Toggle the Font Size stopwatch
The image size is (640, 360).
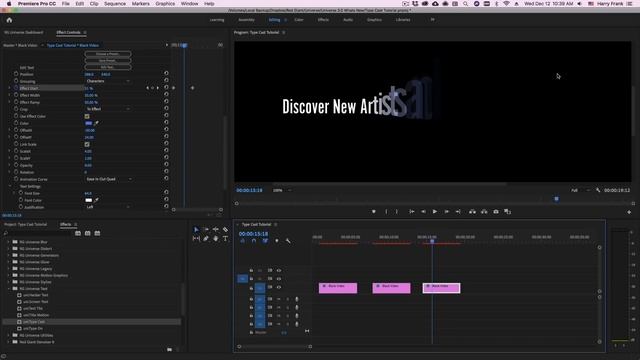[x=20, y=193]
